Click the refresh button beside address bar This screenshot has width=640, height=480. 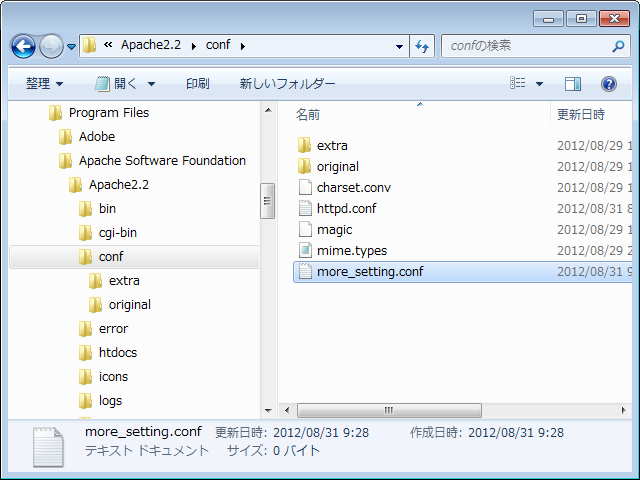[421, 46]
